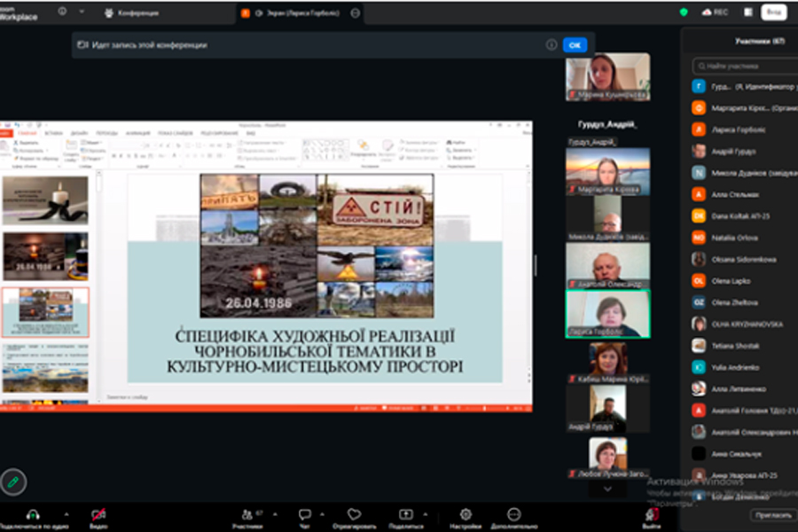Send a reaction with heart icon
This screenshot has width=798, height=532.
click(x=354, y=514)
